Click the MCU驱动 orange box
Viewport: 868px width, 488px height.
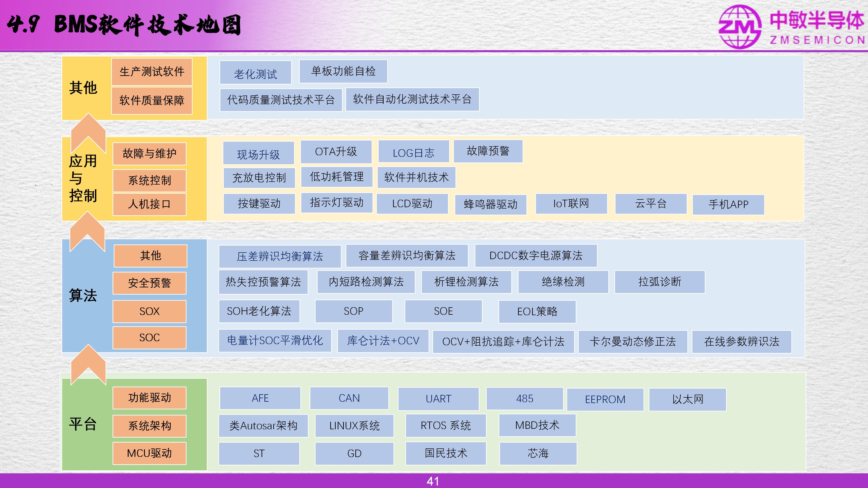coord(150,453)
